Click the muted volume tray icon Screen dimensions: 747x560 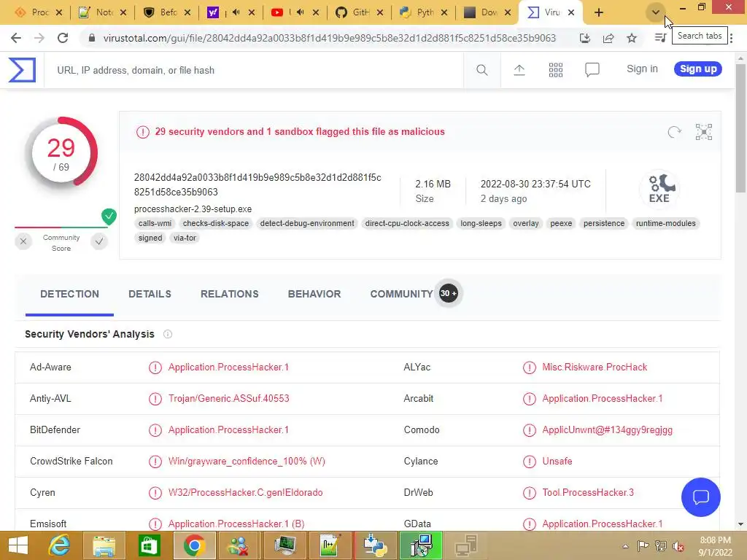click(x=678, y=545)
